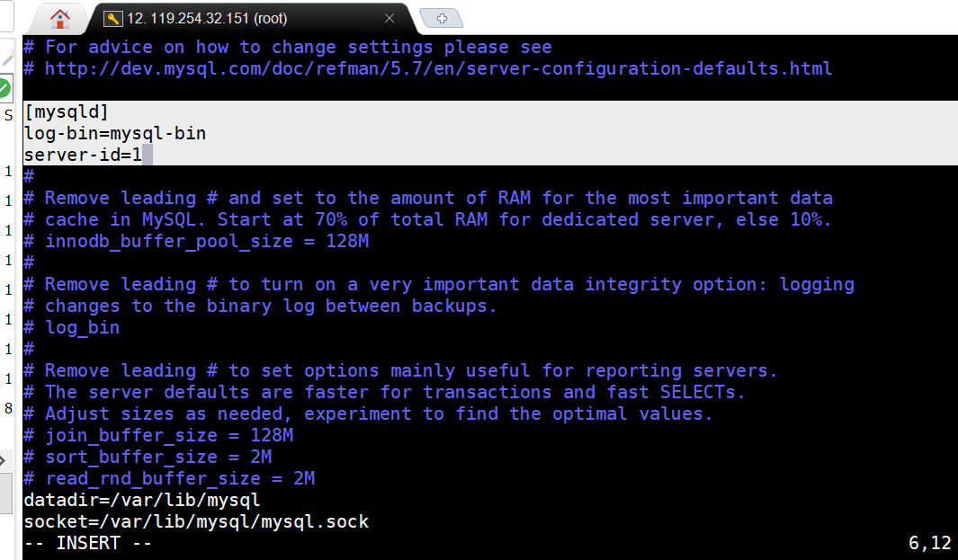The height and width of the screenshot is (560, 958).
Task: Click the text cursor block after server-id=1
Action: [x=148, y=155]
